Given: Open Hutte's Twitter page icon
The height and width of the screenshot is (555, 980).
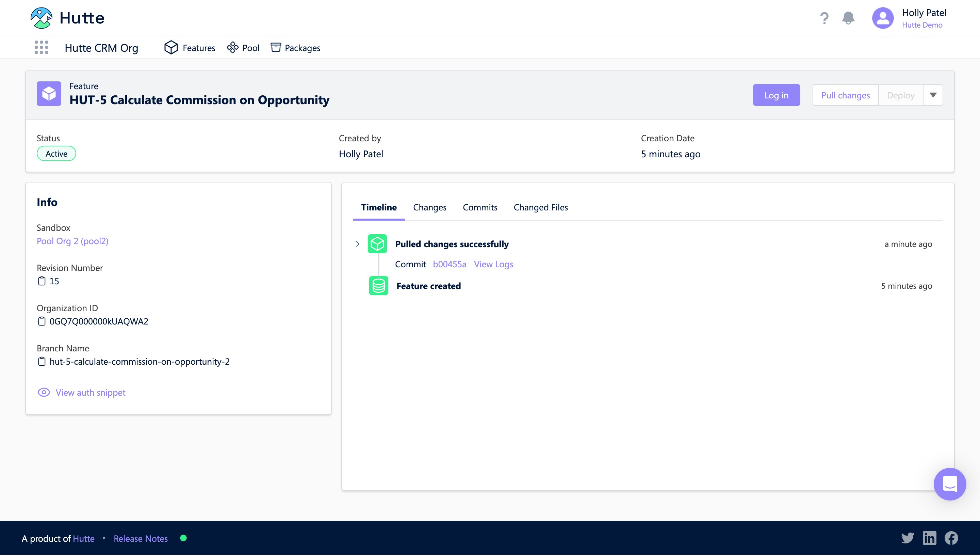Looking at the screenshot, I should (908, 538).
